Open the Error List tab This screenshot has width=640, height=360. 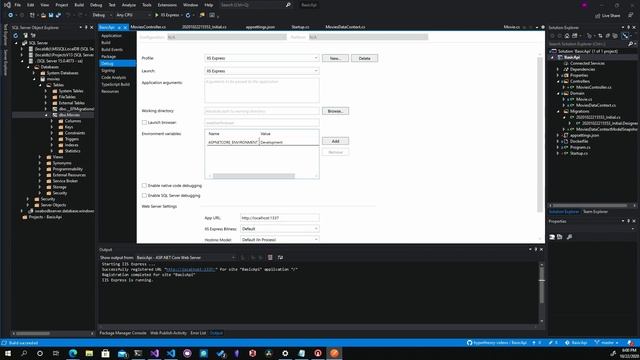(x=198, y=333)
